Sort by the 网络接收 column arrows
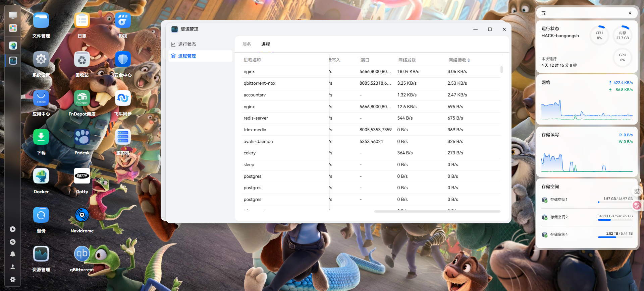Image resolution: width=644 pixels, height=291 pixels. click(469, 60)
